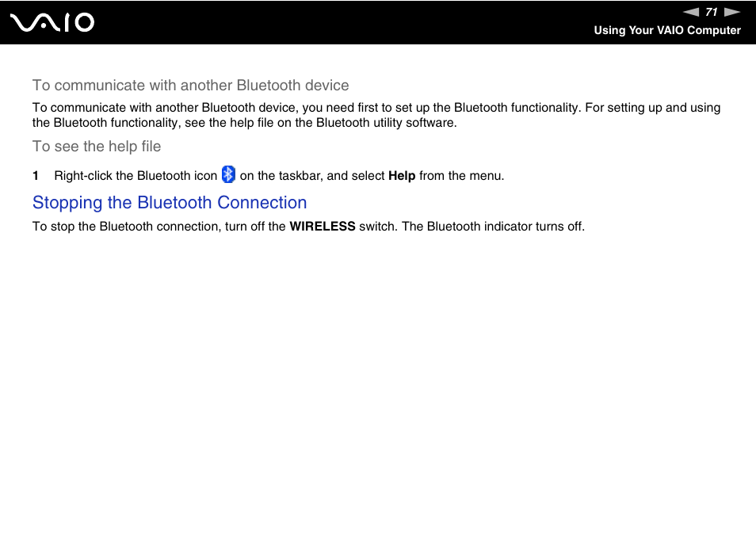Click the page number 71
Screen dimensions: 756x534
coord(711,12)
